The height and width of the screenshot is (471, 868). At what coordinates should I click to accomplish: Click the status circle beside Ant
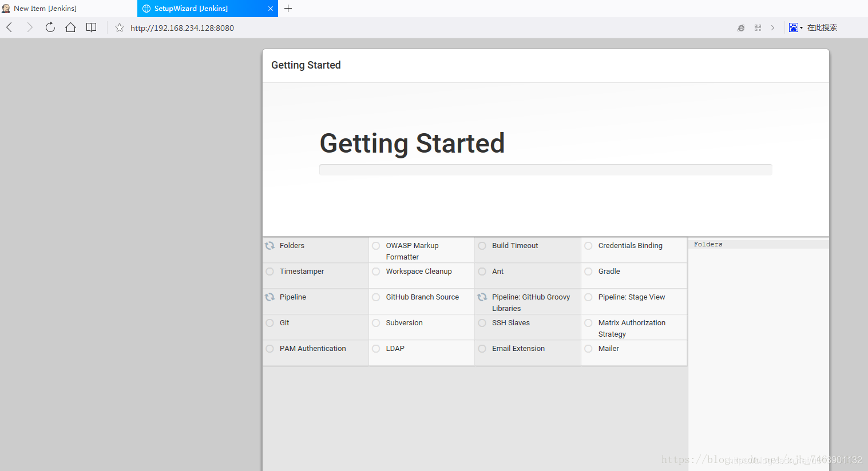(482, 272)
